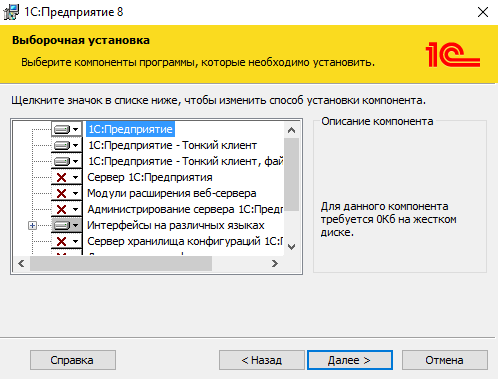498x379 pixels.
Task: Click red X icon beside Модули расширения веб-сервера
Action: point(62,193)
